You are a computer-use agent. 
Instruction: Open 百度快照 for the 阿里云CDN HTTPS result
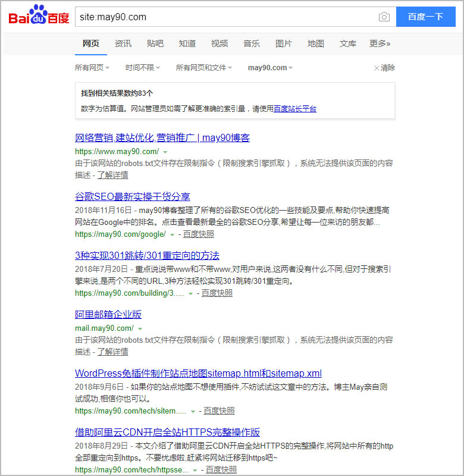pos(221,470)
